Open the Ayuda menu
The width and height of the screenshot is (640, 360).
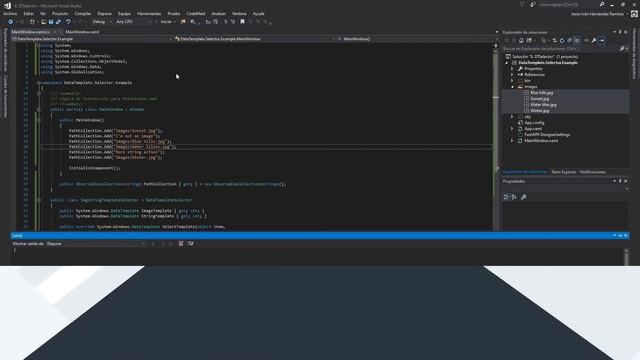click(258, 13)
